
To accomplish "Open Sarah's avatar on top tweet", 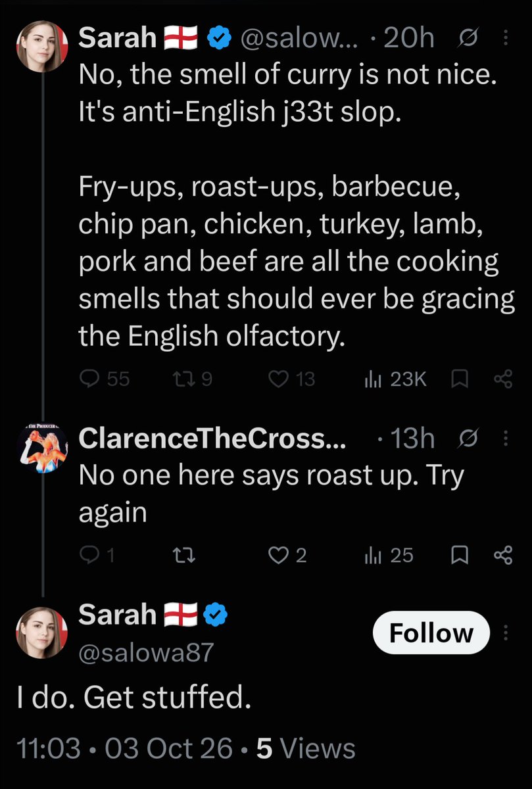I will (42, 47).
